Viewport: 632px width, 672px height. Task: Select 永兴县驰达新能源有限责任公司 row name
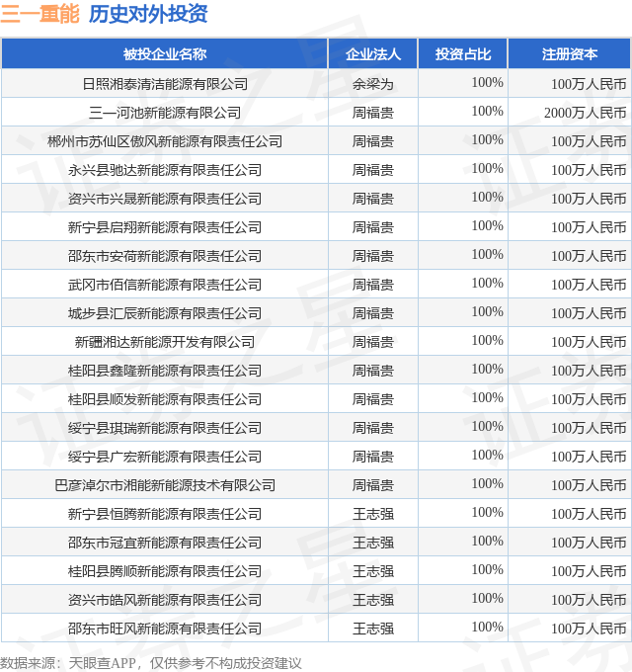point(165,170)
